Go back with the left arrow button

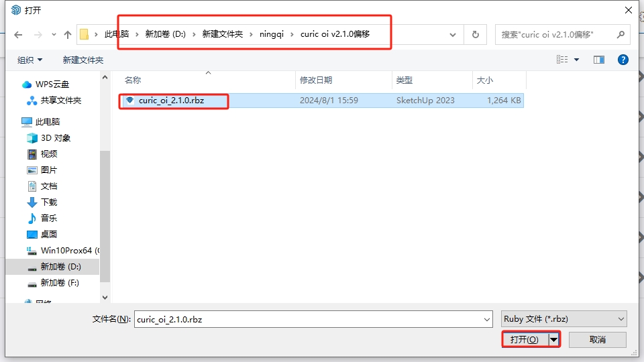[18, 35]
